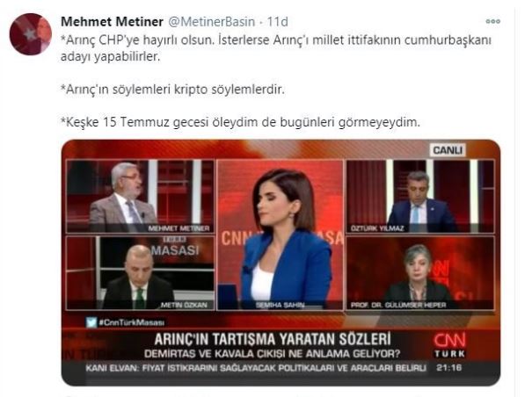532x397 pixels.
Task: Click the 'kripto söylemlerdir' tweet line
Action: click(172, 90)
